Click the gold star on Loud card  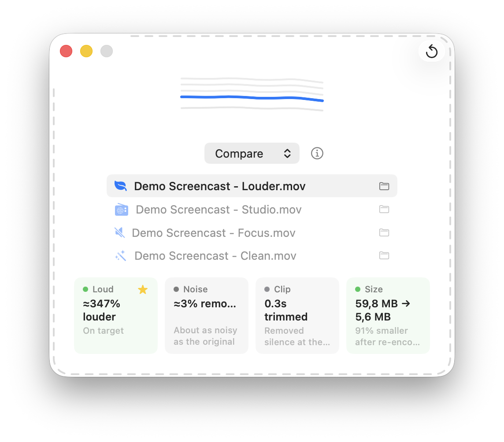coord(143,289)
